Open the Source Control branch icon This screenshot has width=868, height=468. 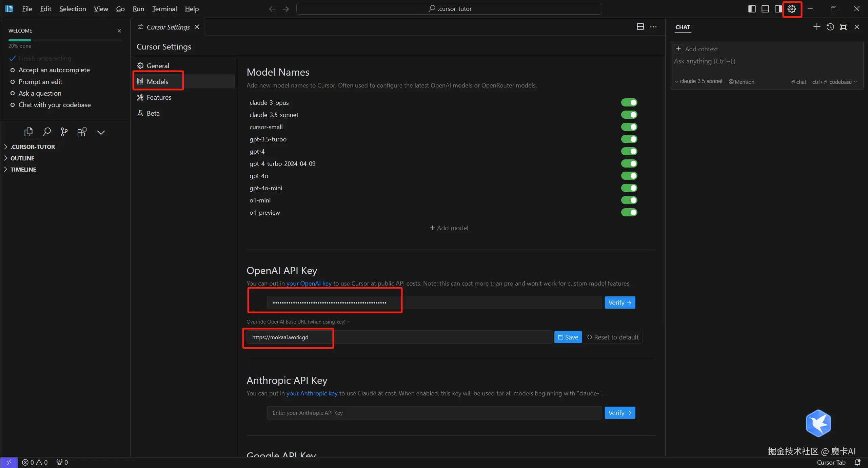click(x=64, y=132)
